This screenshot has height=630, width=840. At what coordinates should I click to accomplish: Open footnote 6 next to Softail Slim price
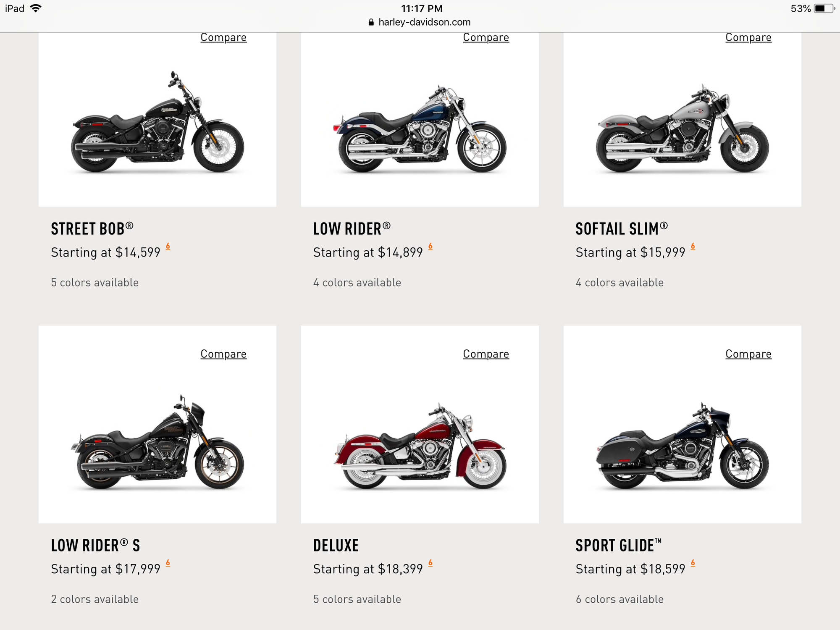point(693,246)
